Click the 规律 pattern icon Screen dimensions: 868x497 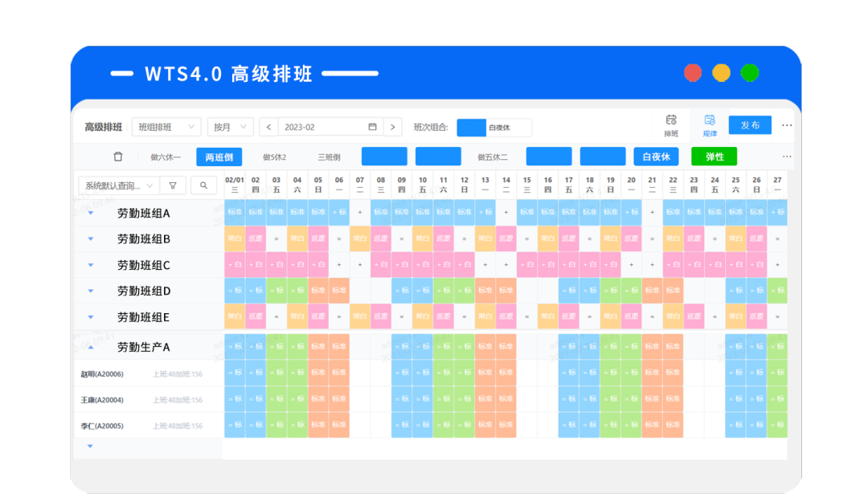(710, 125)
